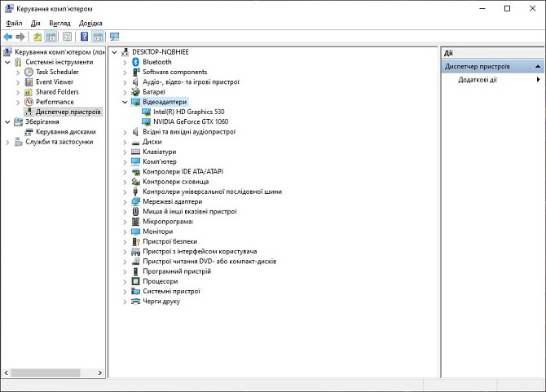The width and height of the screenshot is (546, 392).
Task: Minimize the Керування комп'ютером window
Action: (x=482, y=9)
